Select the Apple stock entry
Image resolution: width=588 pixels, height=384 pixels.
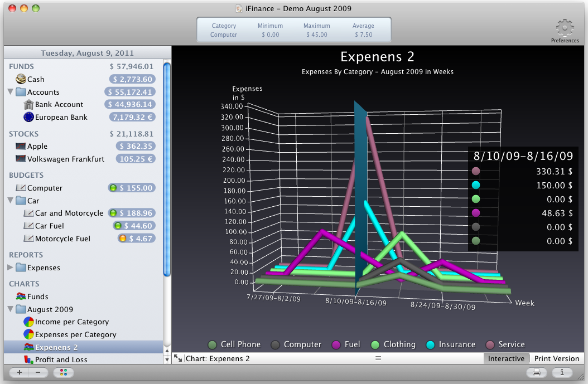coord(37,146)
